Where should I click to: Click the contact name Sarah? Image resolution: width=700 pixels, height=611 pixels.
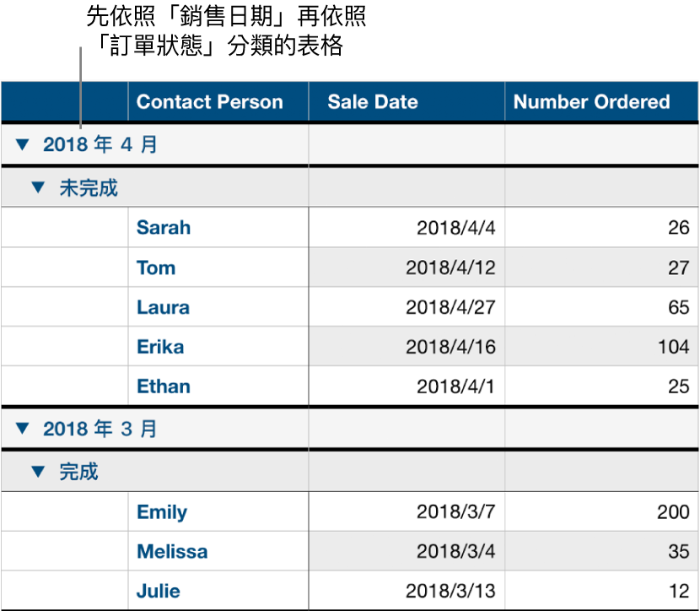pyautogui.click(x=164, y=227)
